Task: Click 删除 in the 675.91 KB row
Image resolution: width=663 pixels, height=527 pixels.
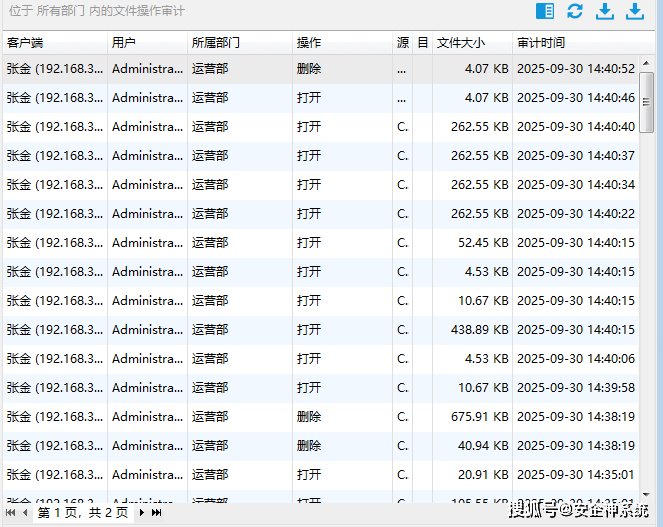Action: pos(309,417)
